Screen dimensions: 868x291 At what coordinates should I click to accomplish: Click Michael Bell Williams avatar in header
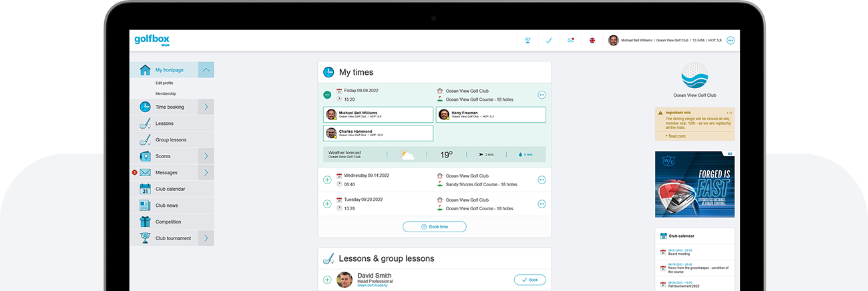point(613,40)
